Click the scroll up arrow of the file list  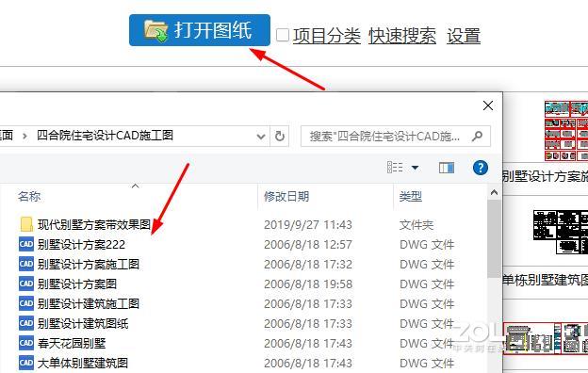(495, 193)
